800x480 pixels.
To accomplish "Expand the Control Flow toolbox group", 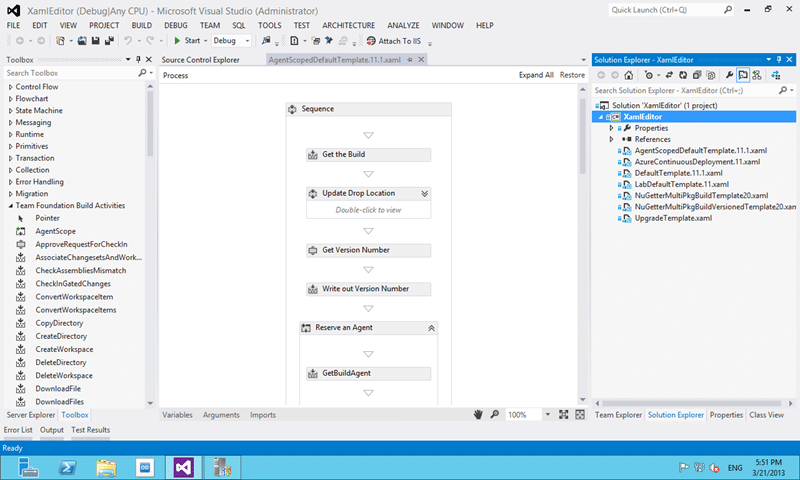I will coord(10,87).
